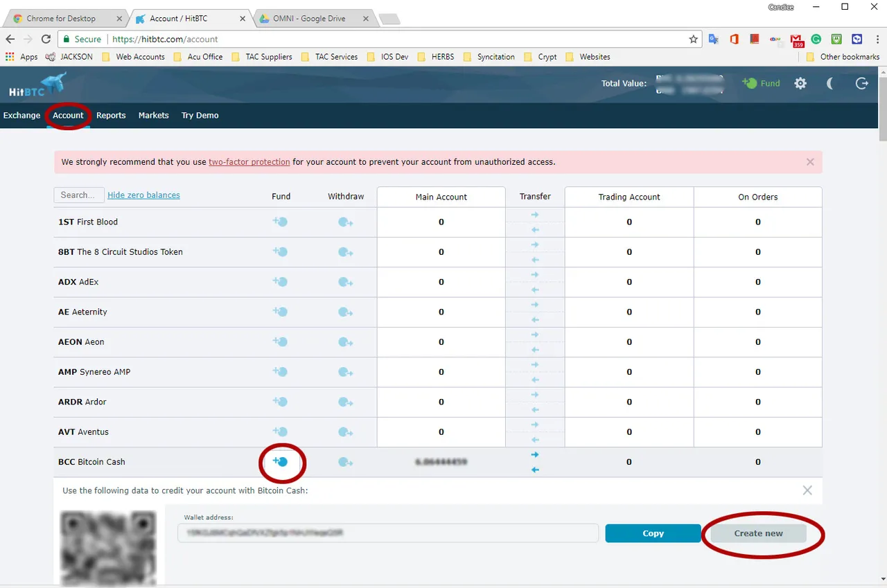Click the Fund button in the header
887x588 pixels.
[761, 83]
